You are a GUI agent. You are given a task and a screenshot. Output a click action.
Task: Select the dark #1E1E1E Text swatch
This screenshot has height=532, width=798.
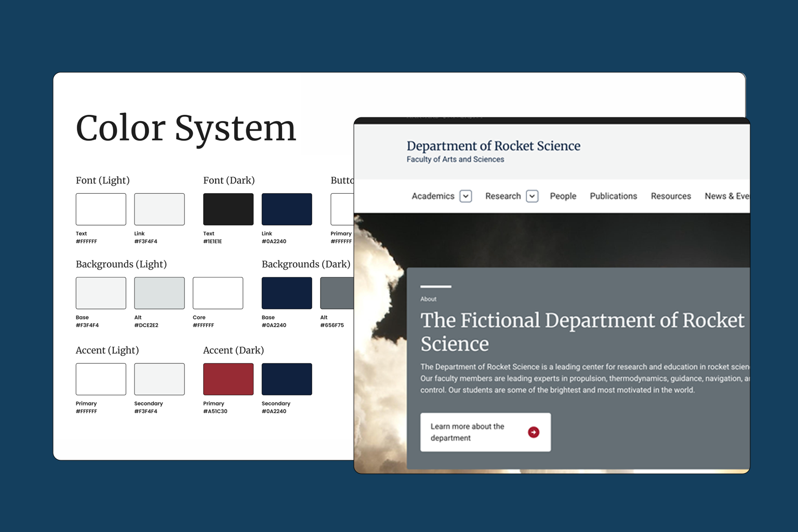pyautogui.click(x=228, y=209)
